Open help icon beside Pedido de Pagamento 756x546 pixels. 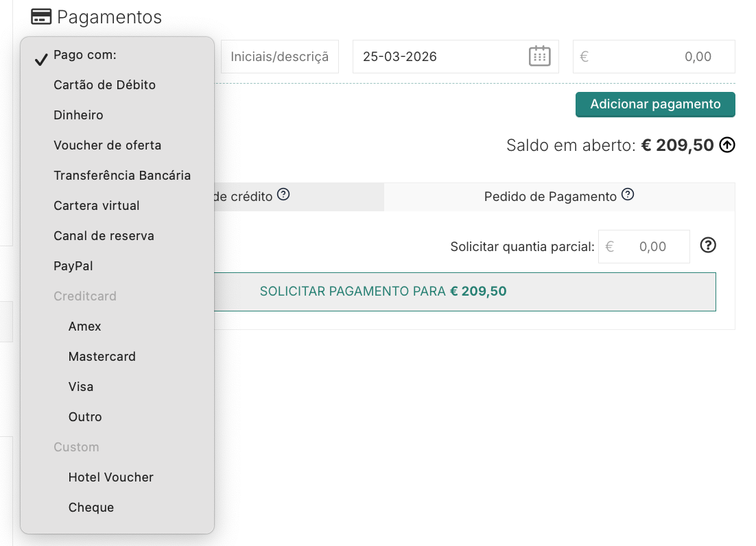tap(627, 194)
